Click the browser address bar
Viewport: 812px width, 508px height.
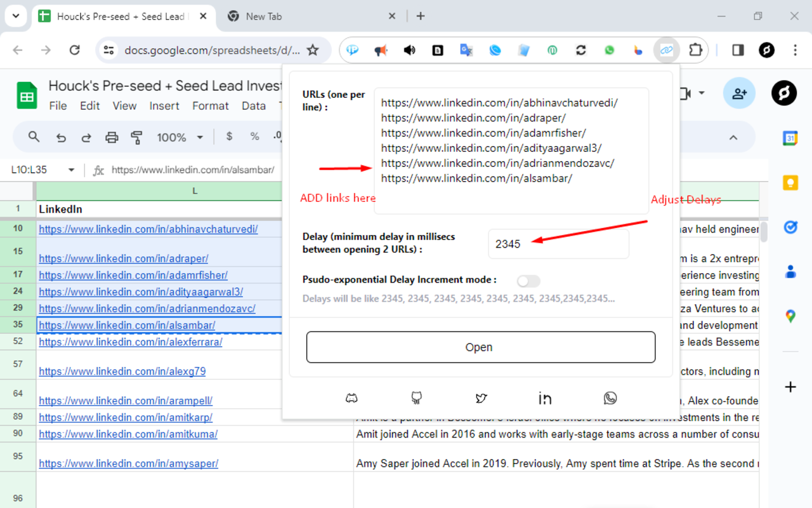[213, 50]
